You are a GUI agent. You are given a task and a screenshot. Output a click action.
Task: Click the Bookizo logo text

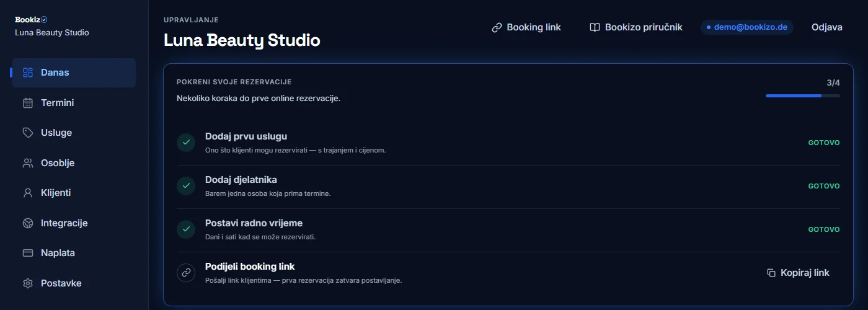27,20
